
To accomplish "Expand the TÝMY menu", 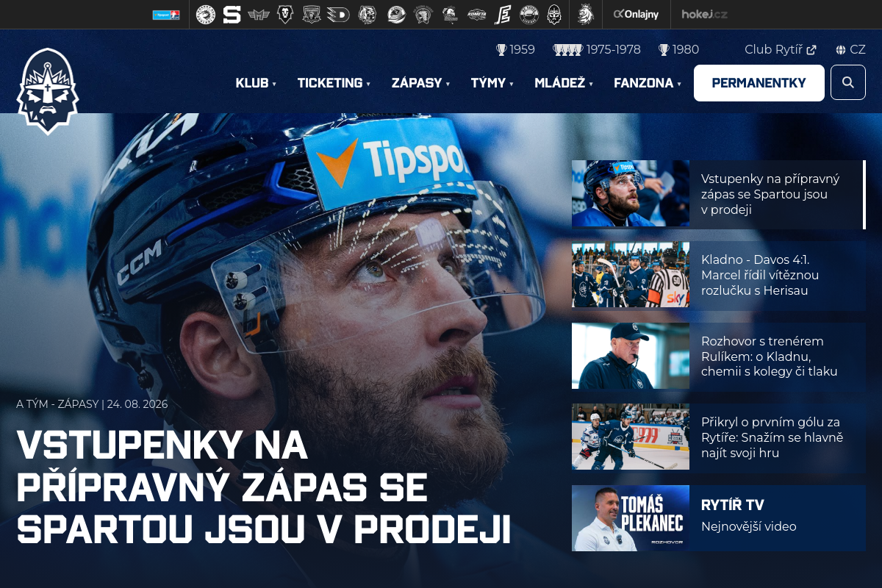I will (x=492, y=83).
